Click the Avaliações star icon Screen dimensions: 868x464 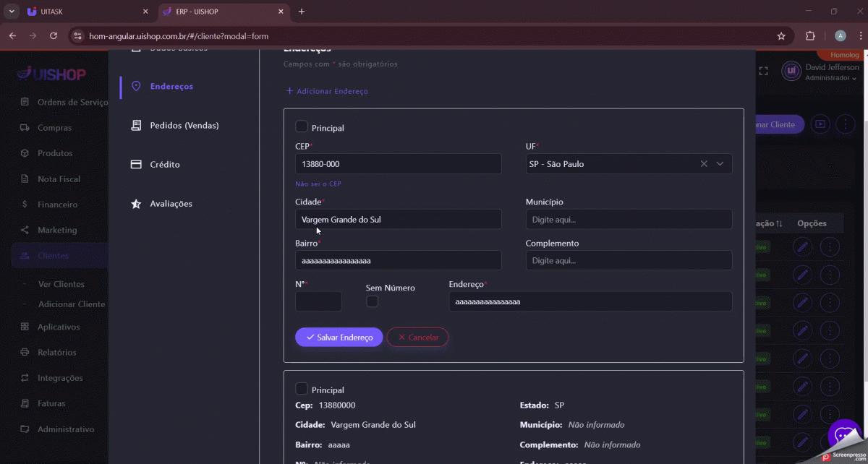(136, 204)
